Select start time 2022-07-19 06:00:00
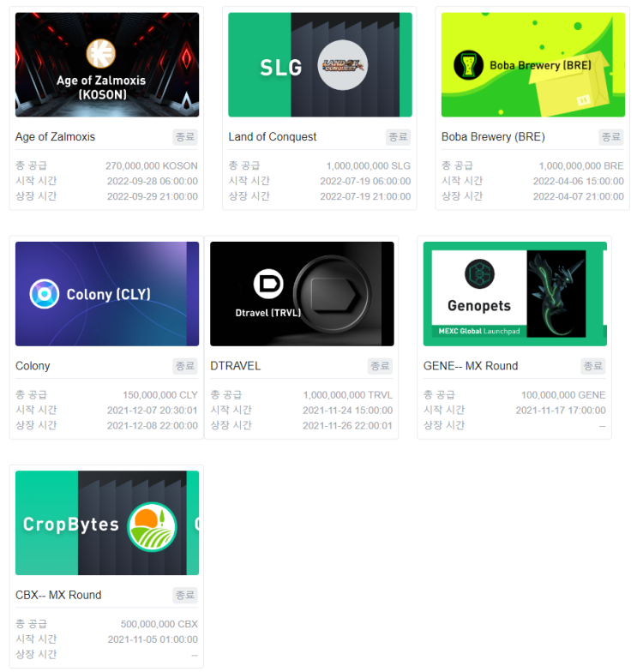This screenshot has width=637, height=672. [x=365, y=182]
